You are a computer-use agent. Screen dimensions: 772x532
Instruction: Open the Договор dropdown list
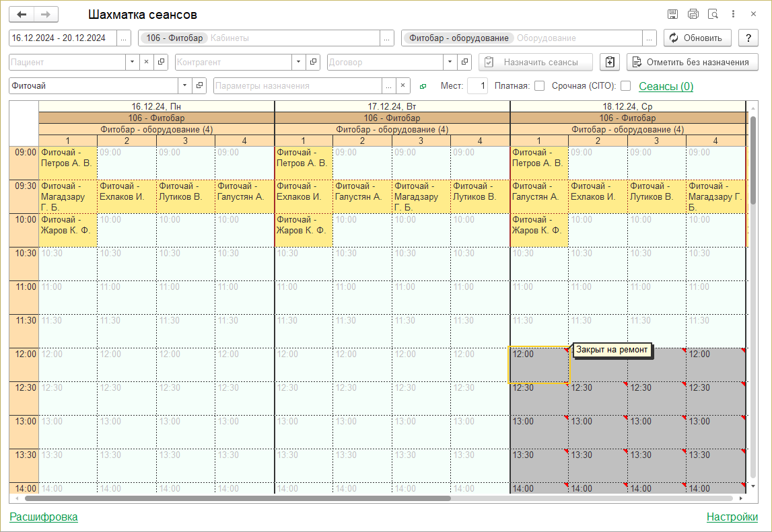pos(450,62)
